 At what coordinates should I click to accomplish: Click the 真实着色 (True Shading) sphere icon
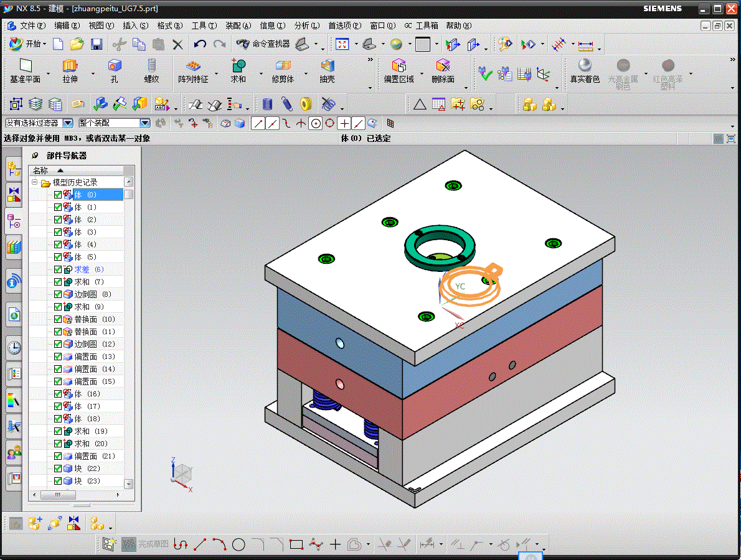(584, 65)
